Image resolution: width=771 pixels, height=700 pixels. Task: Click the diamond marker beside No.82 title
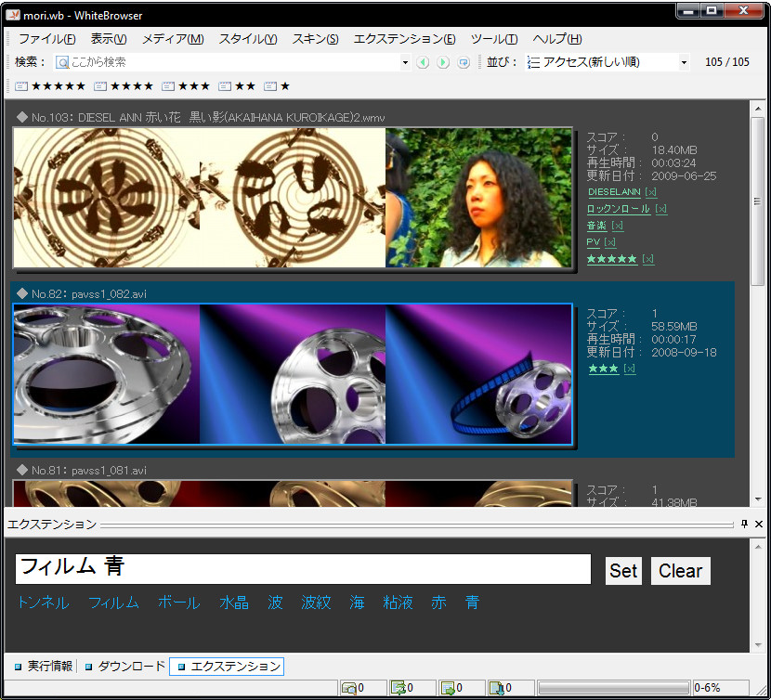21,293
